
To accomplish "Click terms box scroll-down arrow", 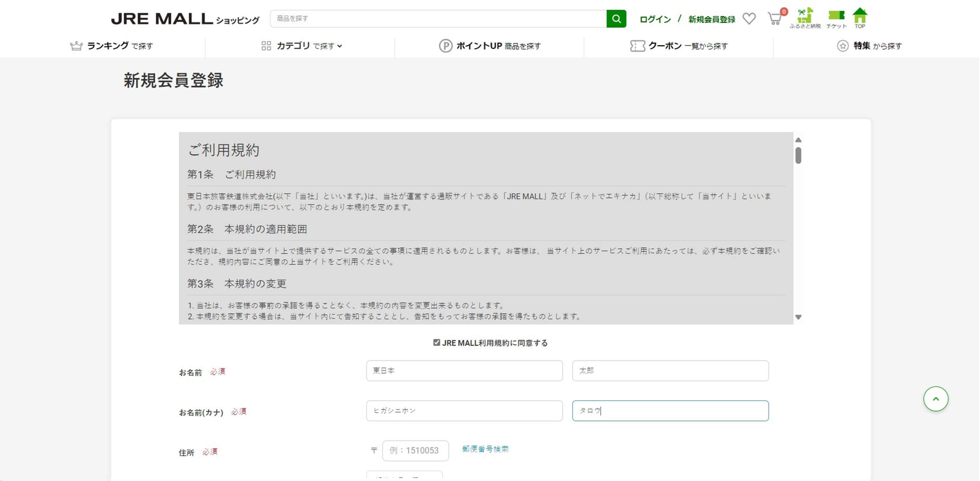I will point(798,317).
